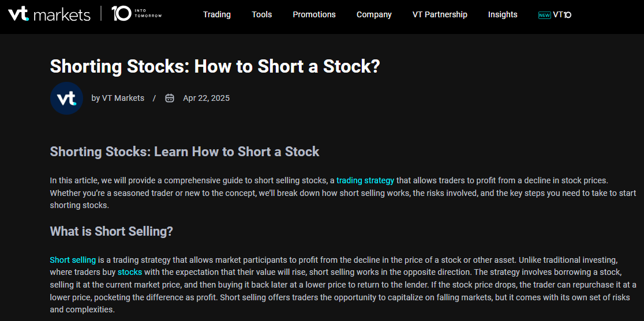Expand the Tools navigation menu
This screenshot has width=644, height=321.
262,14
